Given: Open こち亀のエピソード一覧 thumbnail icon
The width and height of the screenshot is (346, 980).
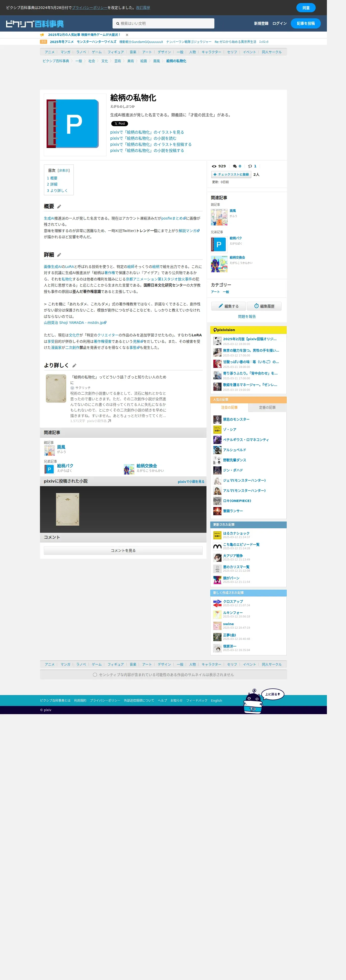Looking at the screenshot, I should pyautogui.click(x=217, y=547).
